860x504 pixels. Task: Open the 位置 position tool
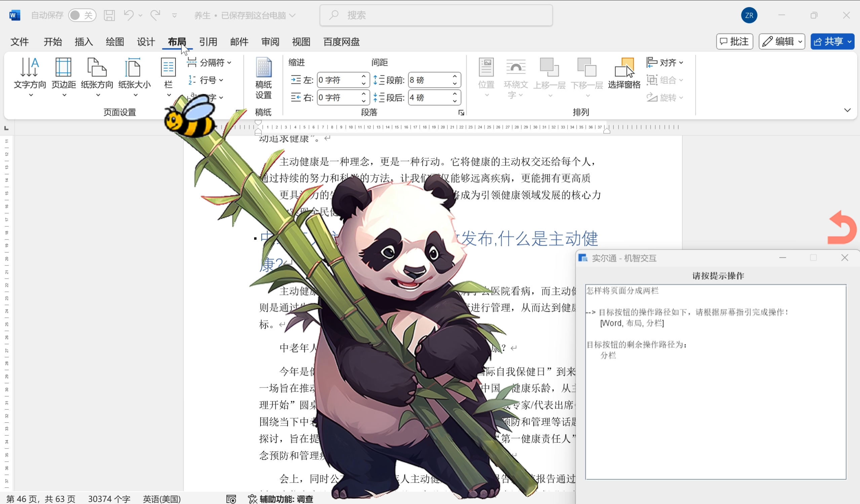(486, 78)
